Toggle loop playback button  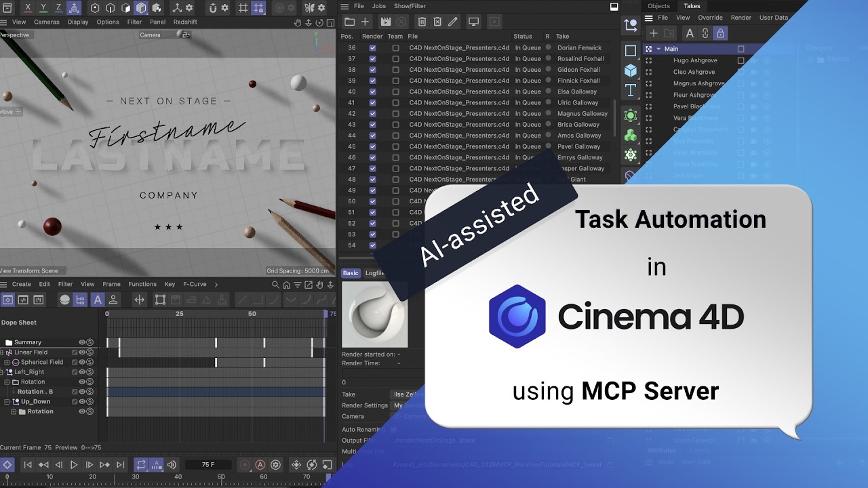pos(141,465)
